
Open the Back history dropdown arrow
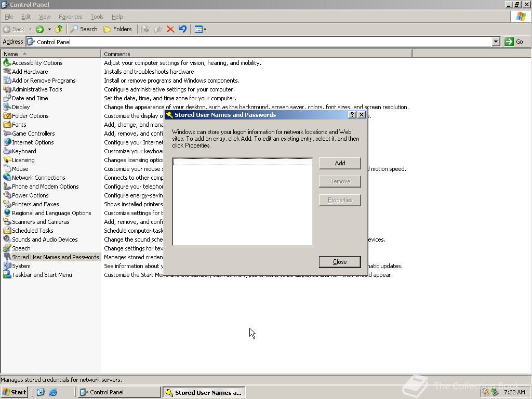(x=30, y=29)
